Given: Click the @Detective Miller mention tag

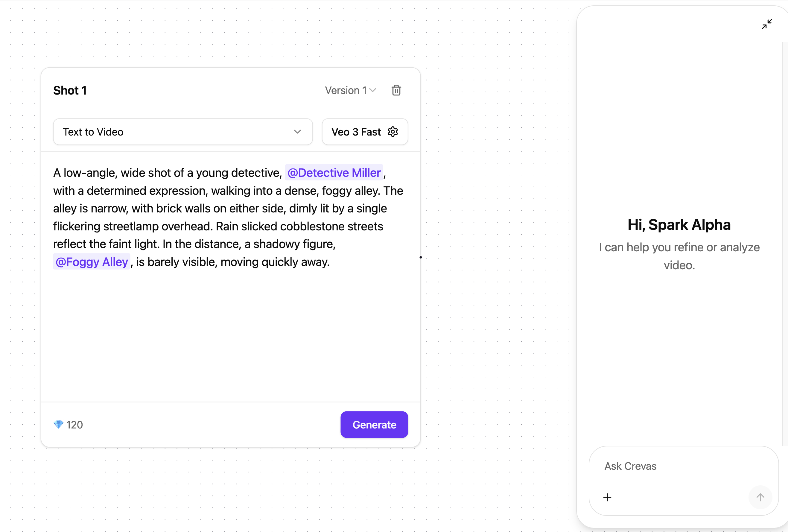Looking at the screenshot, I should click(x=334, y=173).
